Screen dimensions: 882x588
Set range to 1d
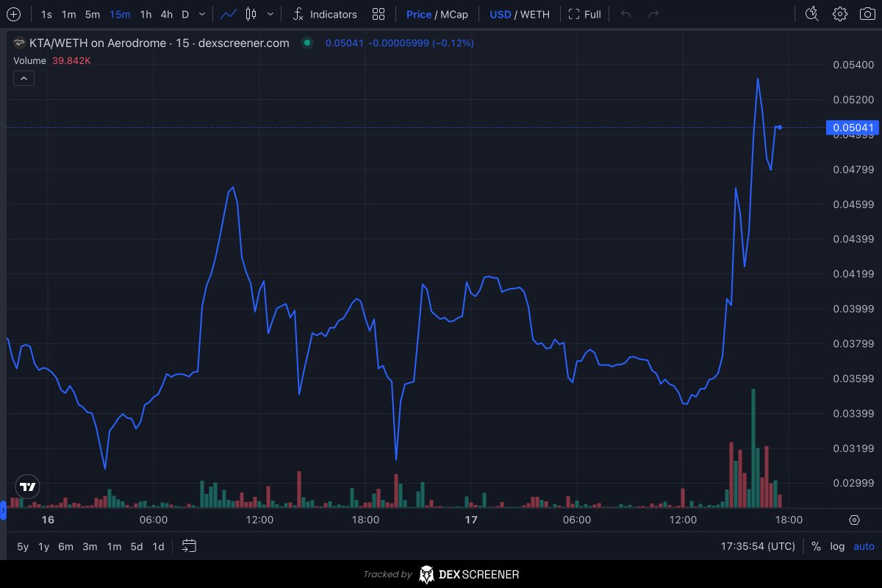158,546
